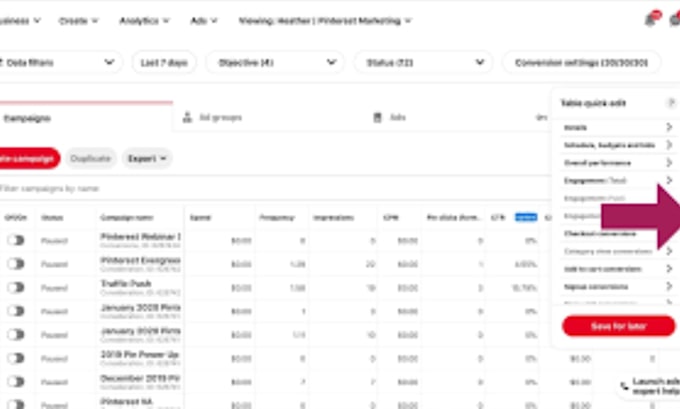Viewport: 680px width, 409px height.
Task: Open the Pinterest Webinar campaign name
Action: [x=140, y=236]
